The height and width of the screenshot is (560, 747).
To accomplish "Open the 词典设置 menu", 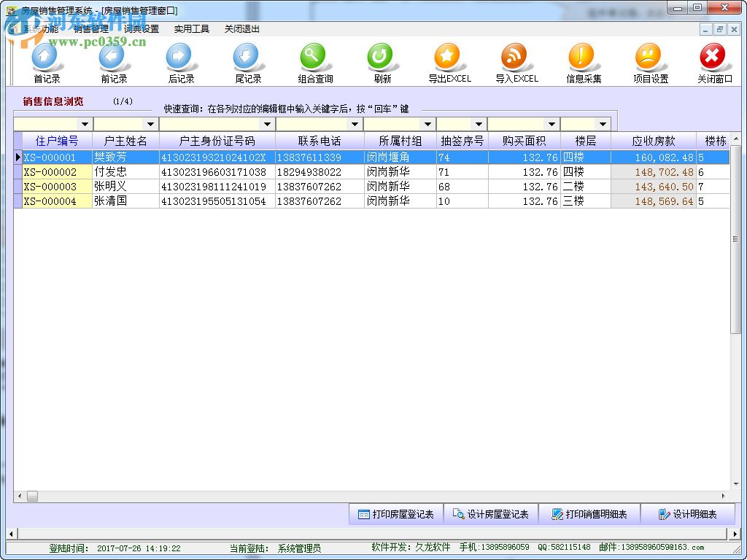I will 141,29.
